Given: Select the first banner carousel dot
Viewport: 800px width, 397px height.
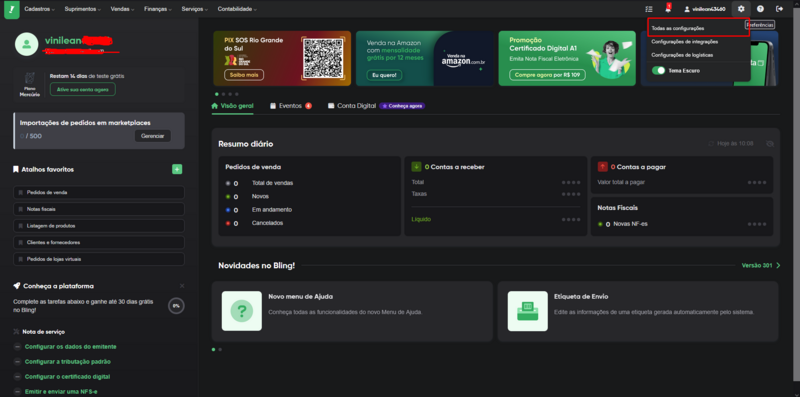Looking at the screenshot, I should coord(217,94).
